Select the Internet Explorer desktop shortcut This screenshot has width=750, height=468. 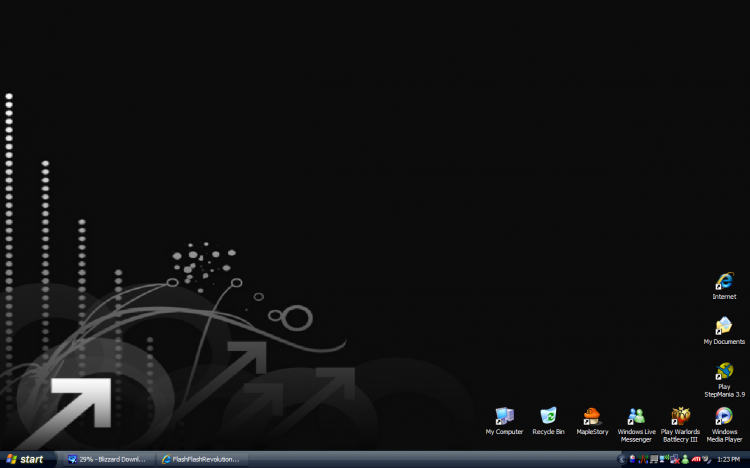point(724,283)
